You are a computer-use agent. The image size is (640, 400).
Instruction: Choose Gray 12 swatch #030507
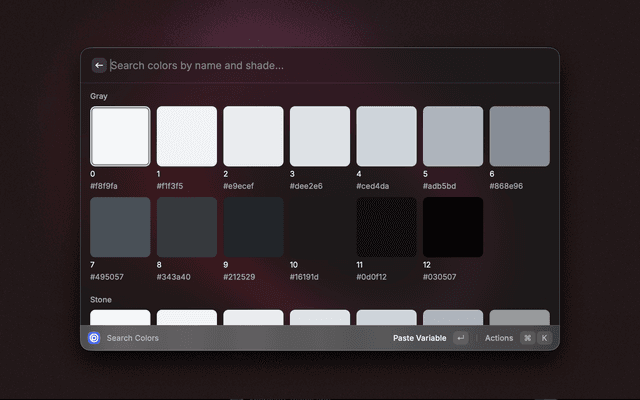pos(453,227)
